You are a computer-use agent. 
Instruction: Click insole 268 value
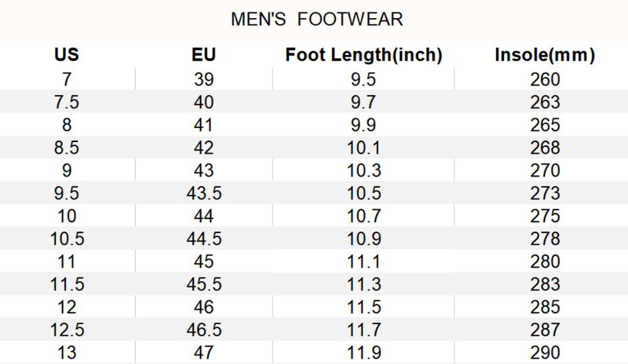[x=545, y=147]
